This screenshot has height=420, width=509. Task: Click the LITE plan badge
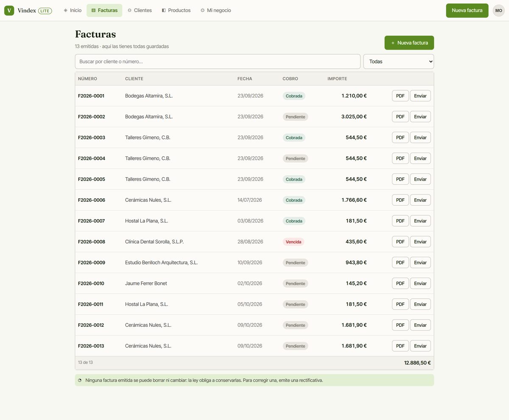45,11
